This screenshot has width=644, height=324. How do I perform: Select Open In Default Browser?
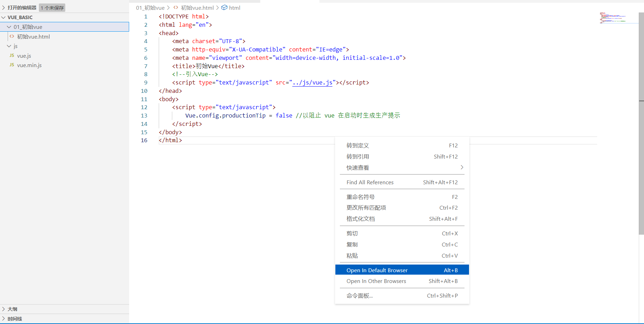click(402, 270)
